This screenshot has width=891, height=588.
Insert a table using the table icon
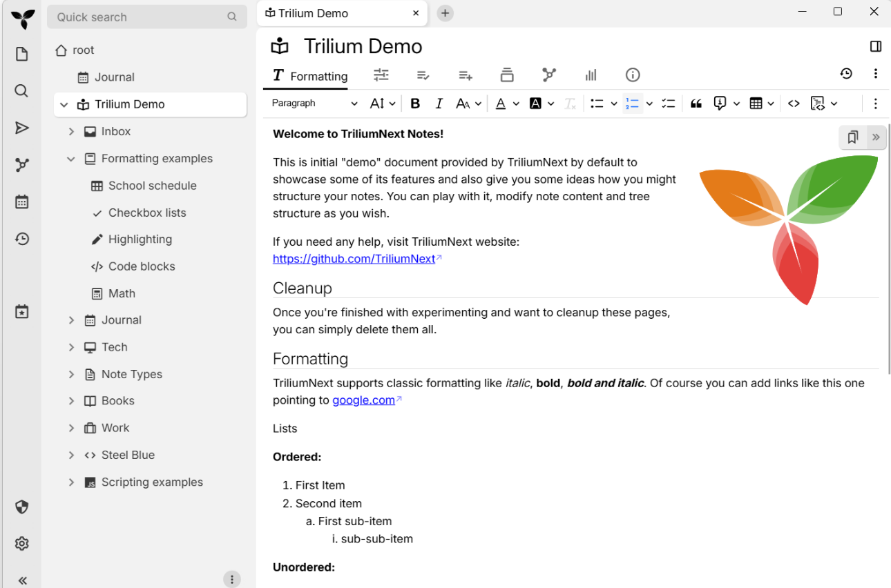click(x=756, y=103)
